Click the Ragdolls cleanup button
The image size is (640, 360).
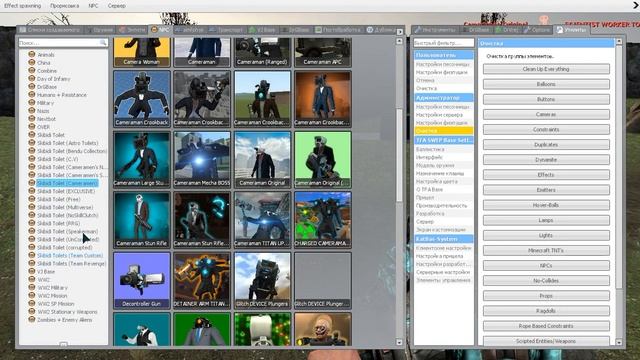tap(546, 311)
